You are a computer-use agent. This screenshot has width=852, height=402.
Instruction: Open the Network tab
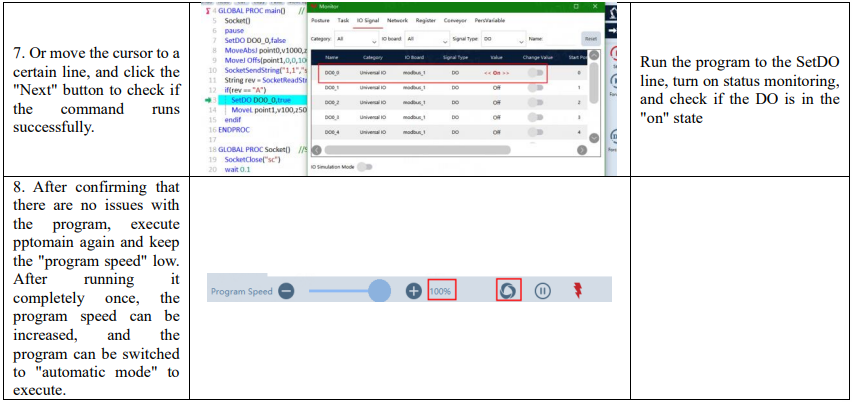click(x=397, y=20)
